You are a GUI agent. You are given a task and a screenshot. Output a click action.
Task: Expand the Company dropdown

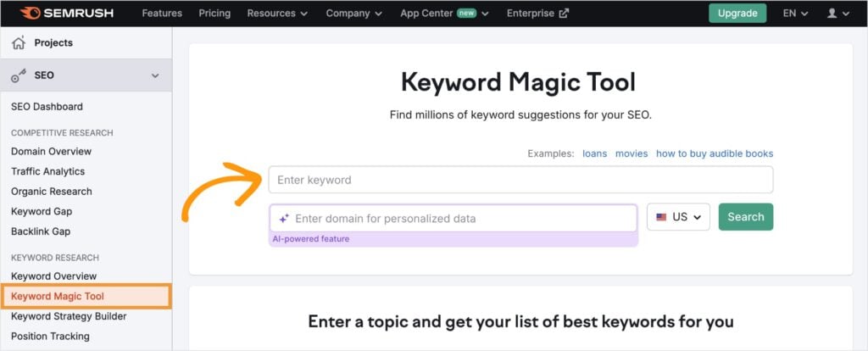pyautogui.click(x=353, y=14)
